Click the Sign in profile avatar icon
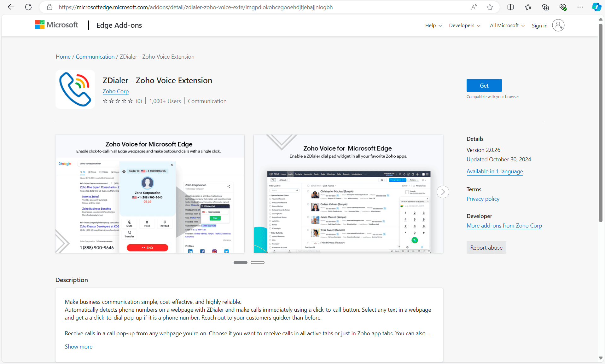 click(x=558, y=25)
